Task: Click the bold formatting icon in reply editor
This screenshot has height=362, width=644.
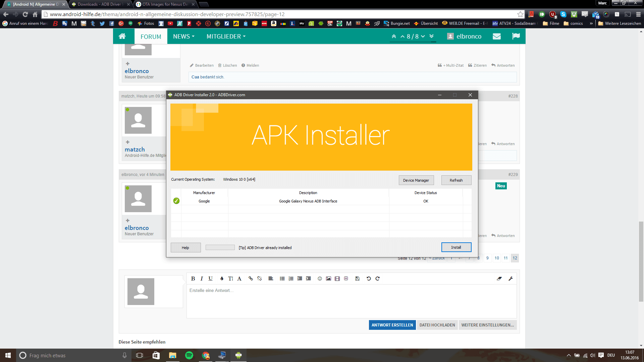Action: (193, 279)
